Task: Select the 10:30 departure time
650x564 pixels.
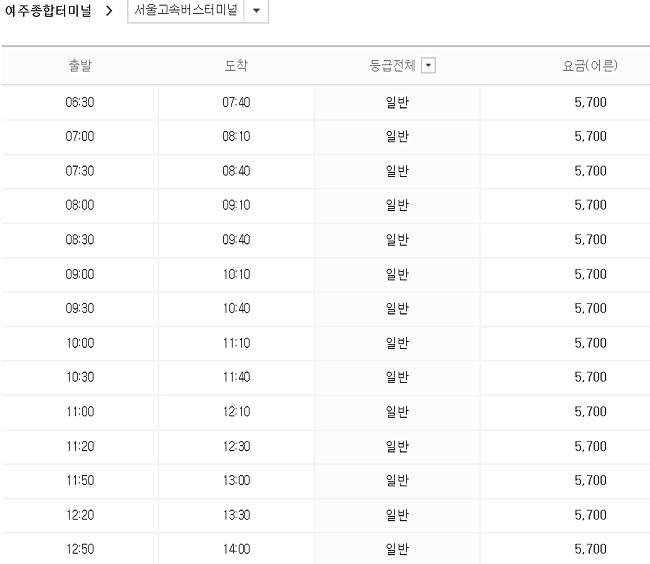Action: pyautogui.click(x=80, y=377)
